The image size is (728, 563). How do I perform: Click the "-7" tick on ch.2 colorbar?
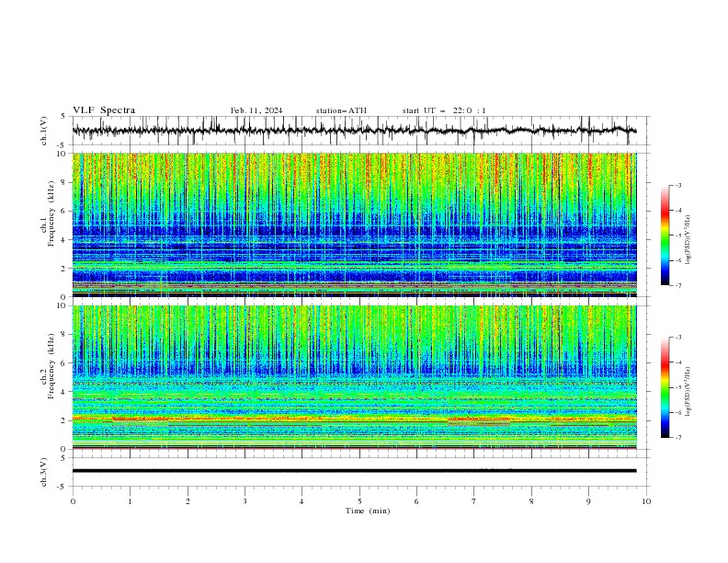tap(678, 438)
